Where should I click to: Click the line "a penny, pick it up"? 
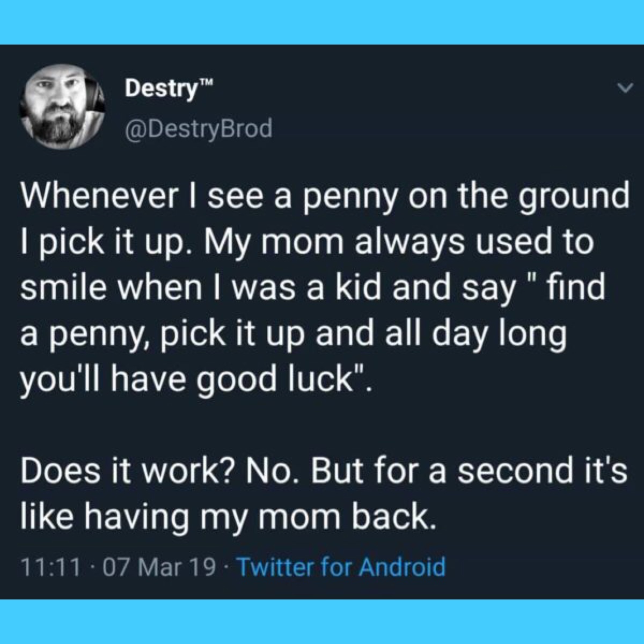[293, 334]
